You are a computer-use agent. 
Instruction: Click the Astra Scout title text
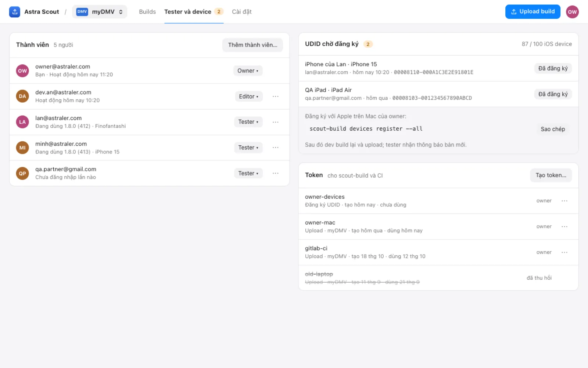tap(42, 12)
